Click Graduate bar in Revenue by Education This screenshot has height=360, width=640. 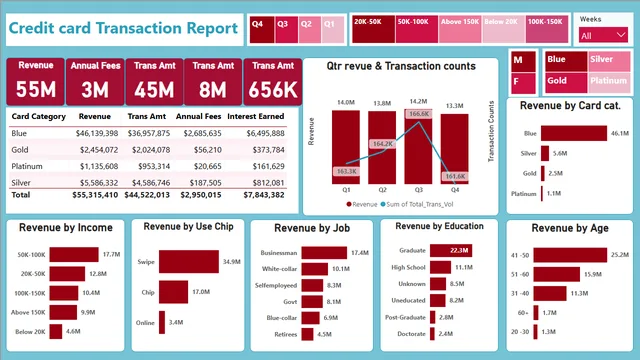(451, 250)
